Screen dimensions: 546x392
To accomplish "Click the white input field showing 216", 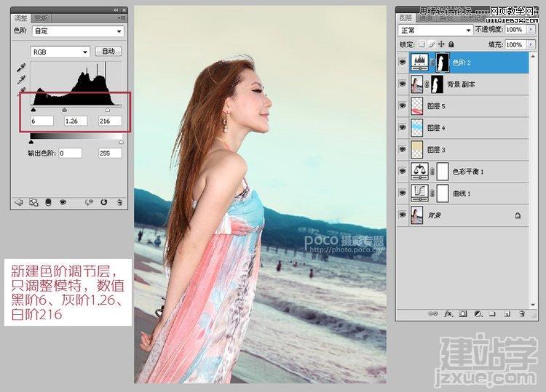I will tap(110, 121).
